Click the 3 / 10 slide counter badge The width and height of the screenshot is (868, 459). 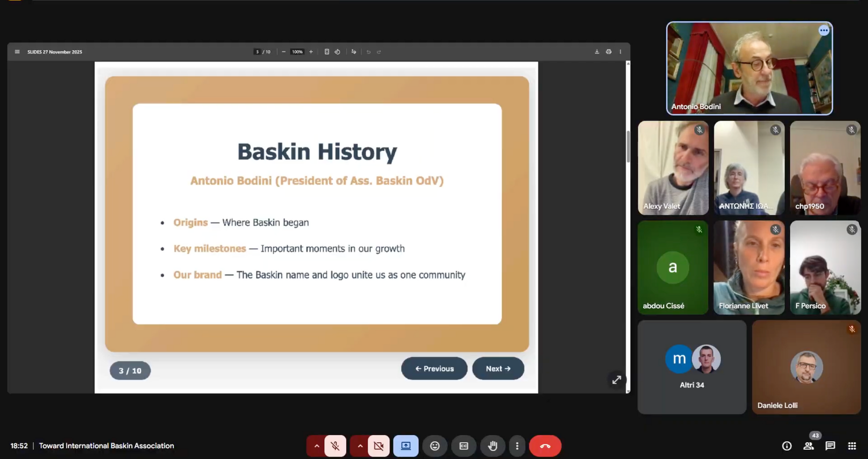[130, 371]
